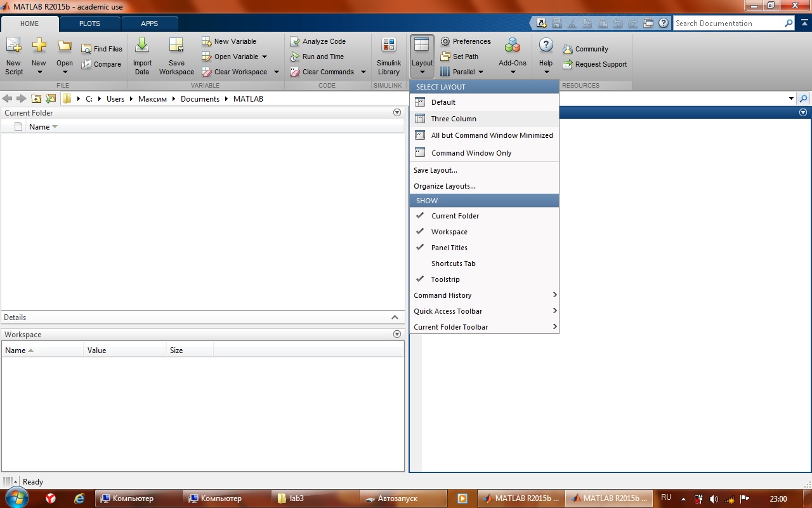Choose All but Command Window Minimized
The height and width of the screenshot is (508, 812).
tap(484, 135)
